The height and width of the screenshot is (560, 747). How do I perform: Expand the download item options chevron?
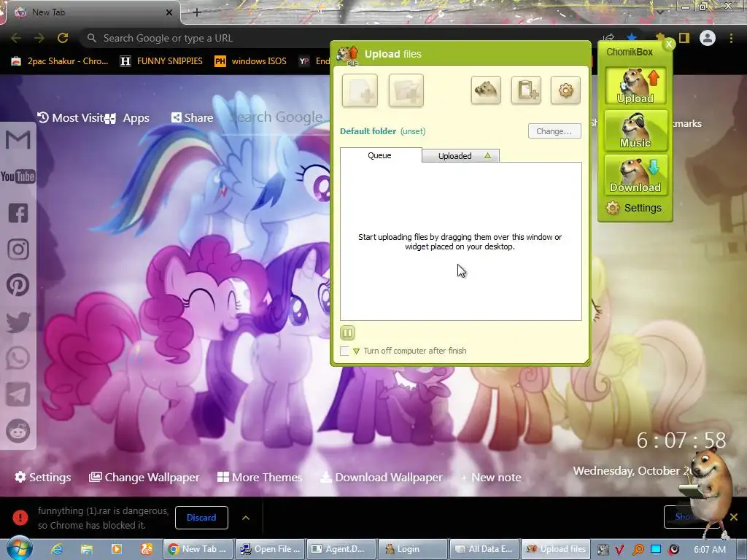[246, 518]
